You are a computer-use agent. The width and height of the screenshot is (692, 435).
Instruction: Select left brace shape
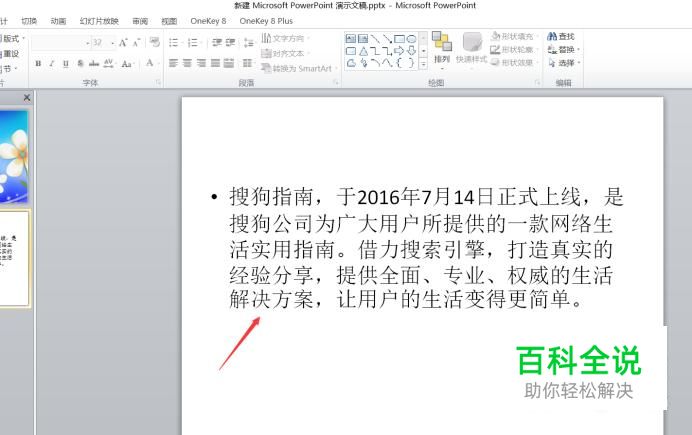[399, 63]
